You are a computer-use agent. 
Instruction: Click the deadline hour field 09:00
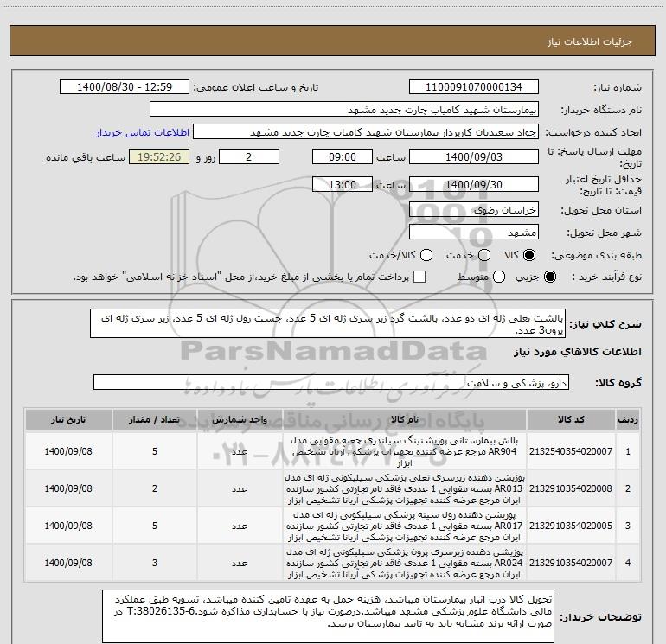343,156
